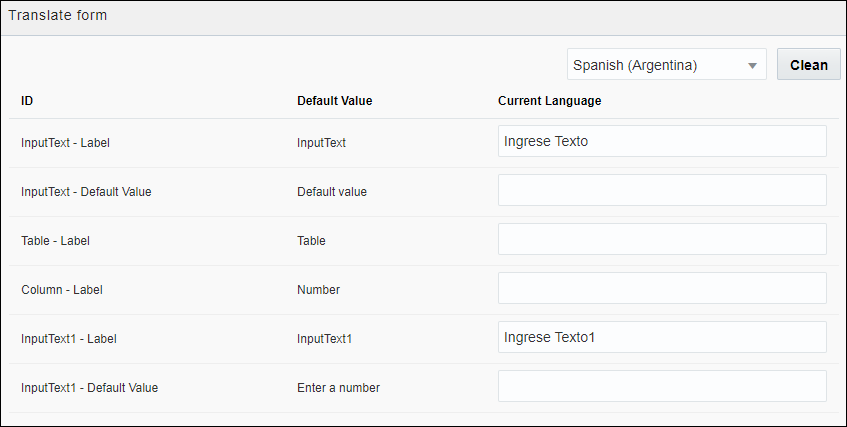Click the ID column header
This screenshot has height=427, width=847.
(27, 101)
